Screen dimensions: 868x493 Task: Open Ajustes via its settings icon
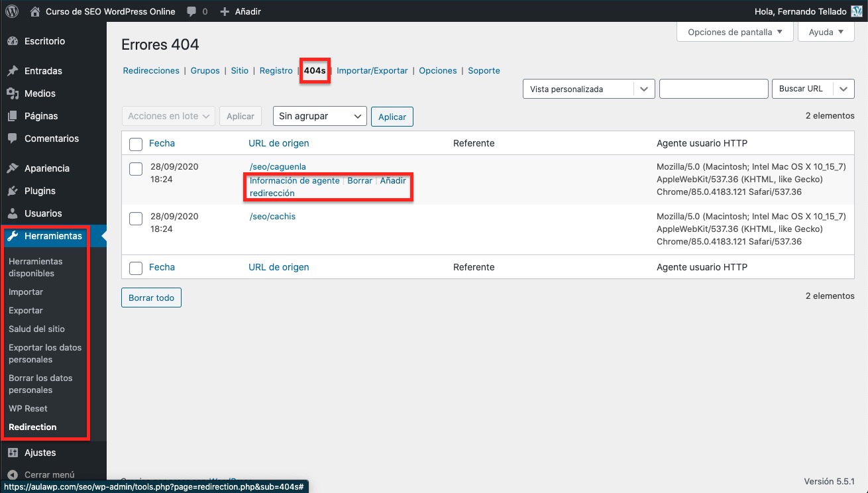click(13, 453)
